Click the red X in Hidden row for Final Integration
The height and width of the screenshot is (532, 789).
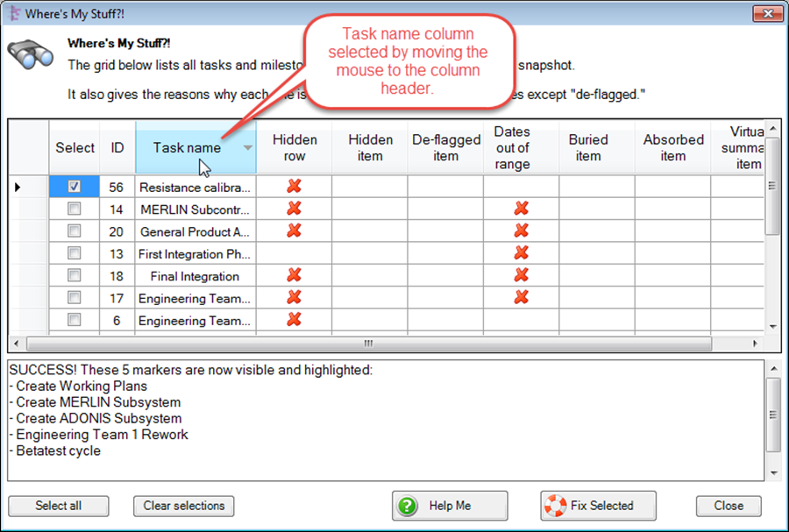point(294,275)
